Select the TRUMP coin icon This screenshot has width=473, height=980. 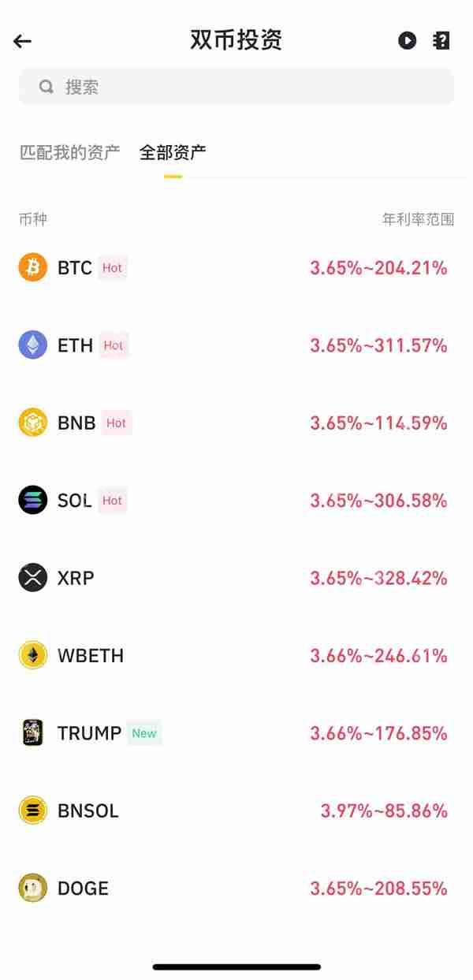(x=32, y=732)
